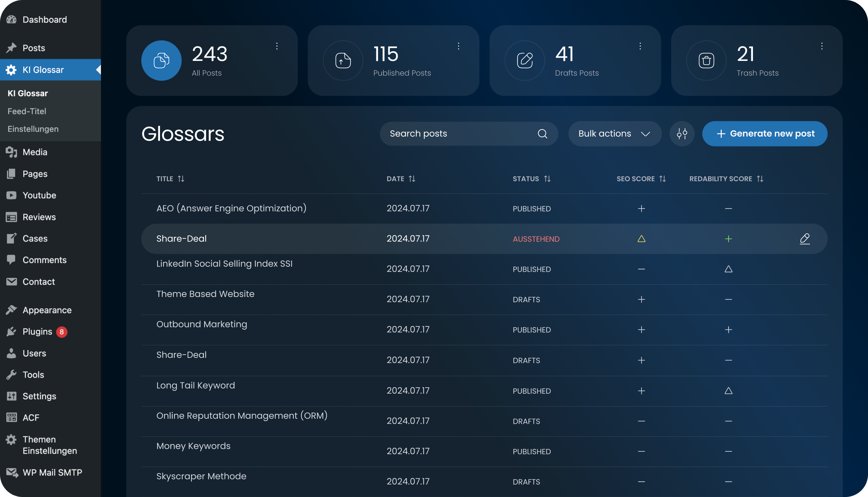Open the Drafts Posts card options menu
The width and height of the screenshot is (868, 497).
(x=640, y=46)
